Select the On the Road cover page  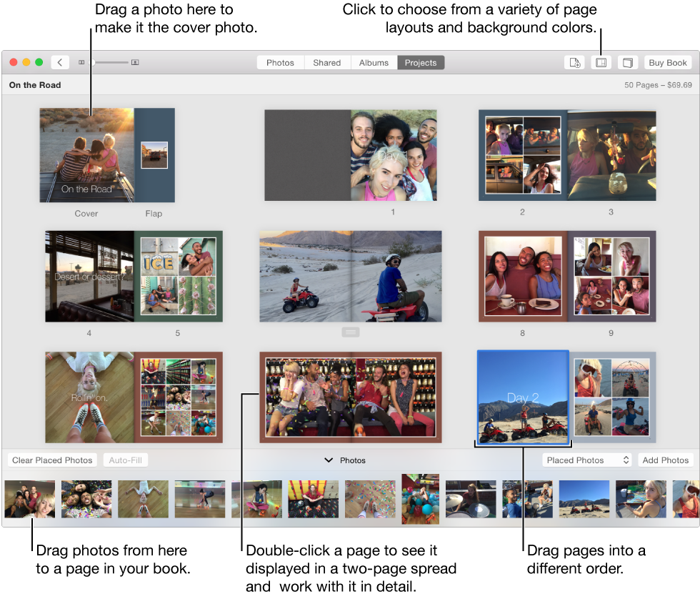click(86, 155)
